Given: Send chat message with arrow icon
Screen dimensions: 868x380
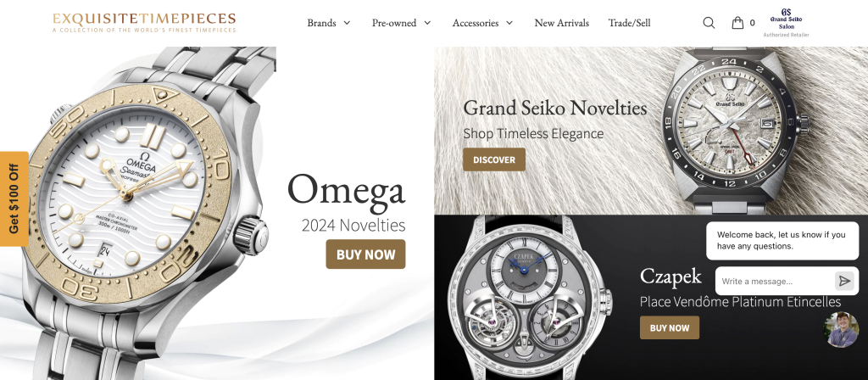Looking at the screenshot, I should click(x=844, y=282).
